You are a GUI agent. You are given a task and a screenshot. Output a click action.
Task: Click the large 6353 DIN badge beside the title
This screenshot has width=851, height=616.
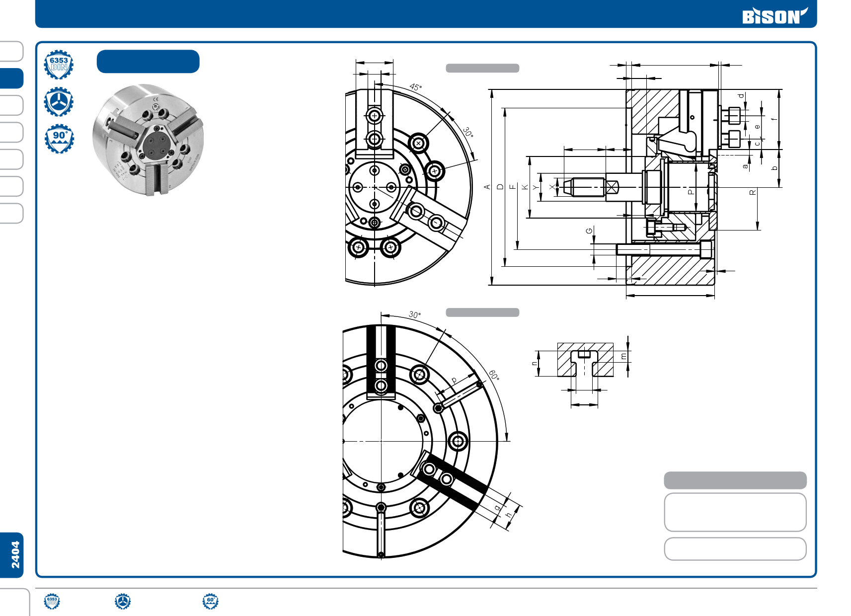tap(59, 65)
